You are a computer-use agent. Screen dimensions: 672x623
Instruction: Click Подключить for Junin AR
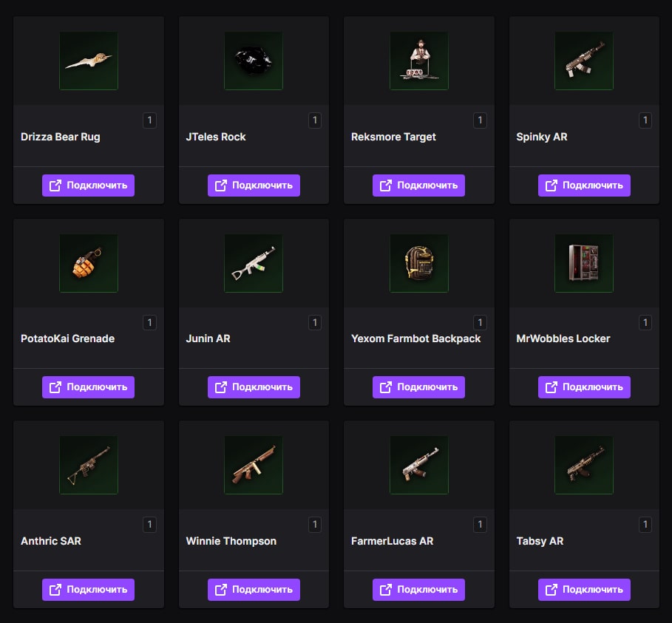[254, 387]
